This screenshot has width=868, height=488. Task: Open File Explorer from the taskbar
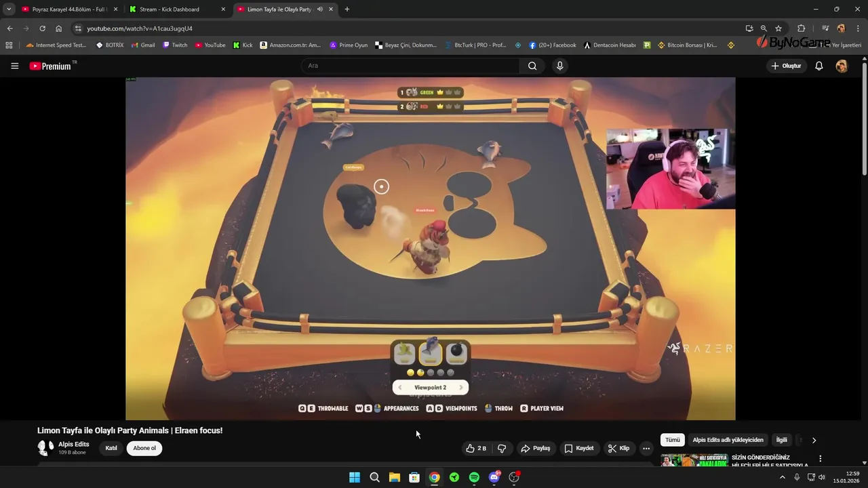(x=394, y=477)
